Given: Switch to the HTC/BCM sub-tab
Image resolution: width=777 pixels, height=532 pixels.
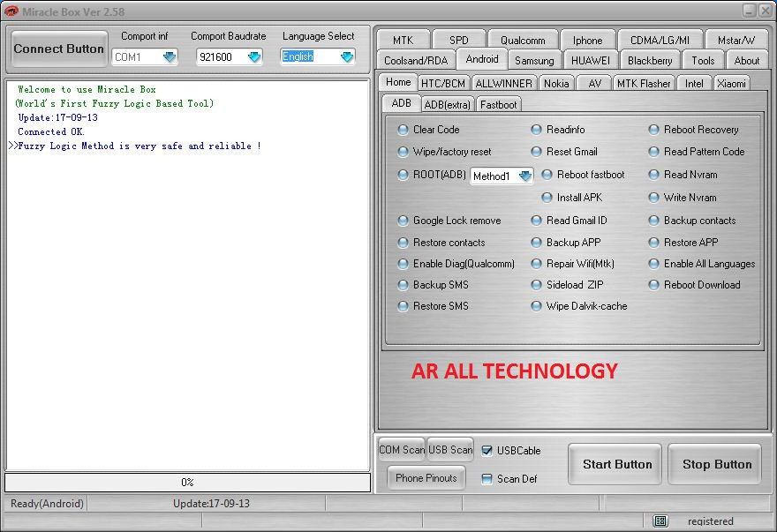Looking at the screenshot, I should coord(443,83).
